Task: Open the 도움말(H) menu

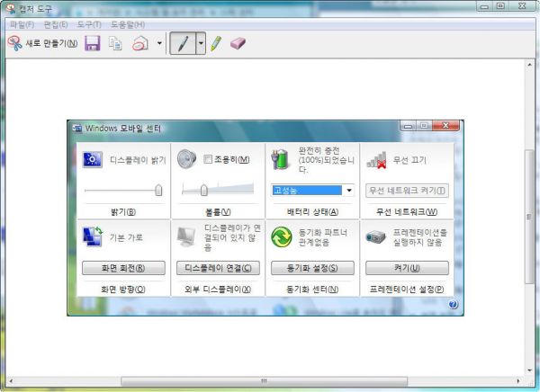Action: [128, 24]
